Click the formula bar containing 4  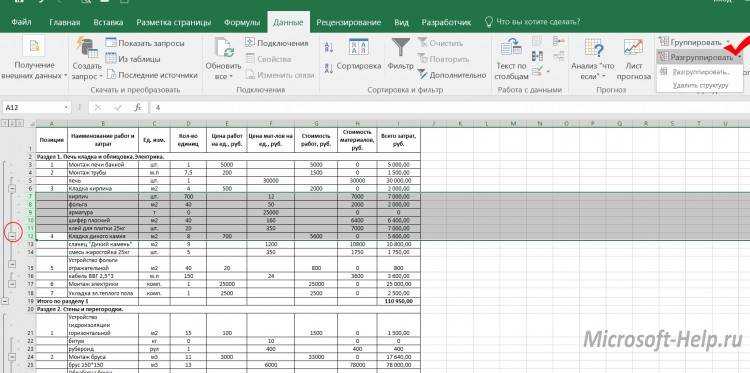click(x=450, y=108)
